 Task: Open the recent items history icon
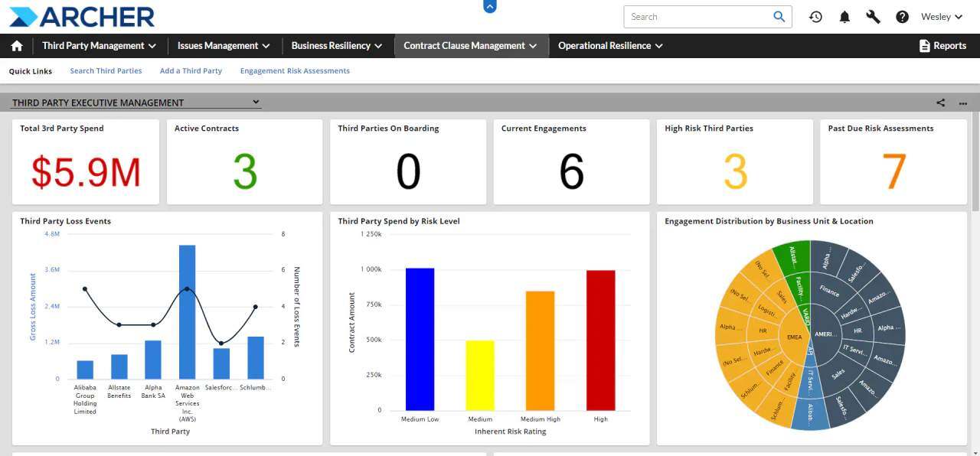[x=815, y=16]
